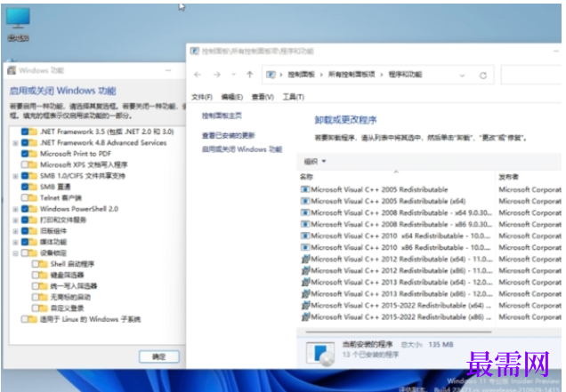Select icon of Visual C++ 2015-2022 Redistributable (x64)
Screen dimensions: 566x392
click(x=305, y=305)
